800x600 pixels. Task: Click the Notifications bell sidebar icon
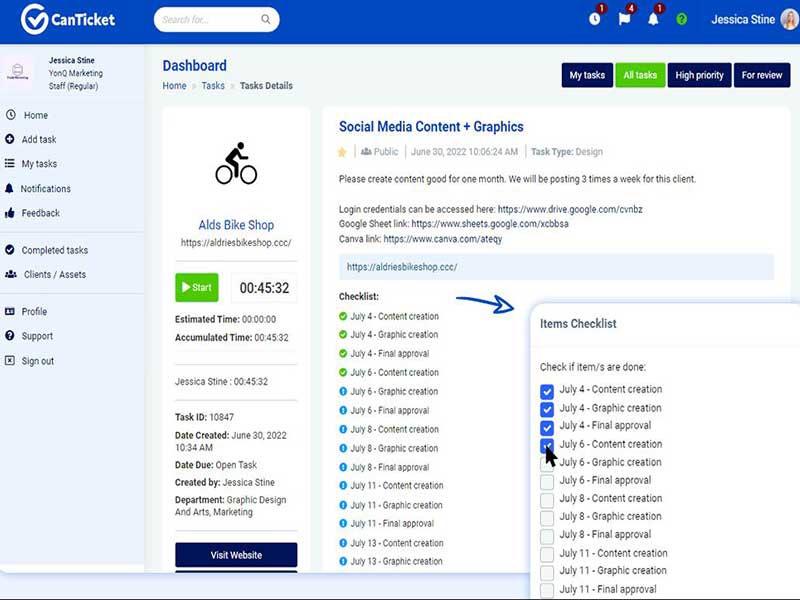click(x=9, y=188)
